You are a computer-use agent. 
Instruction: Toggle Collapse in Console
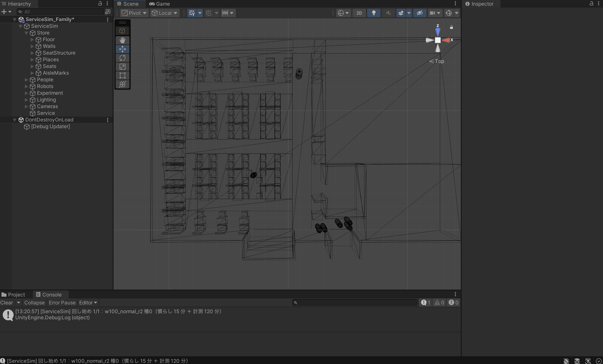coord(34,303)
